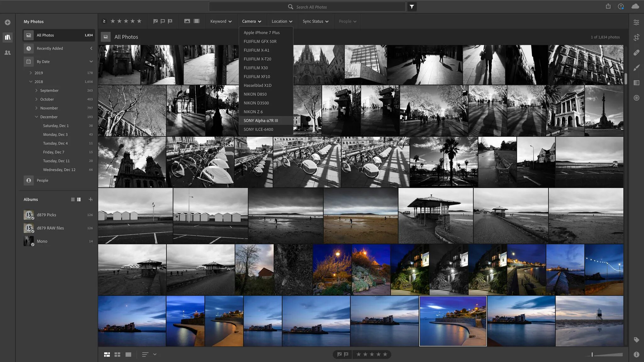Image resolution: width=644 pixels, height=362 pixels.
Task: Open the Location filter dropdown
Action: (x=282, y=21)
